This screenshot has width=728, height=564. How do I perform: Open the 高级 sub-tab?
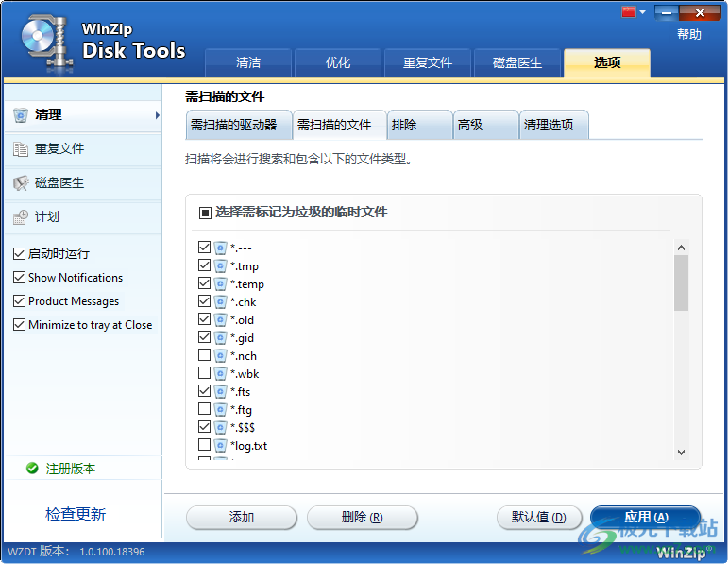(485, 125)
